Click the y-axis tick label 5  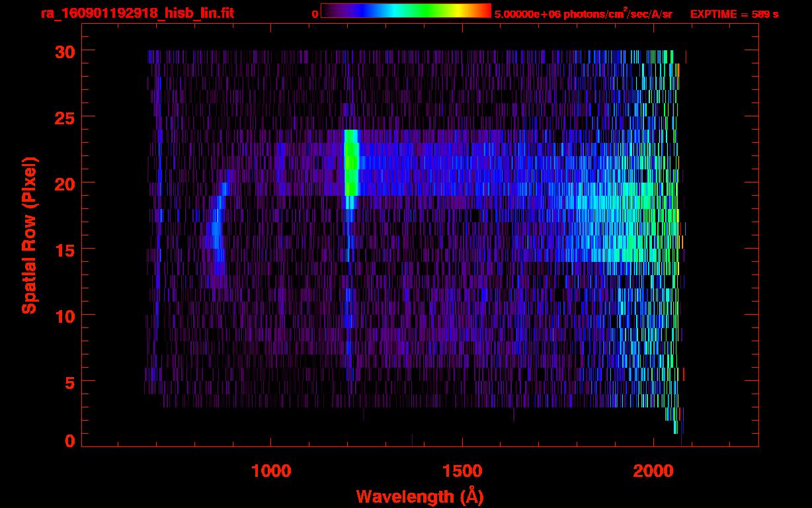pos(69,382)
